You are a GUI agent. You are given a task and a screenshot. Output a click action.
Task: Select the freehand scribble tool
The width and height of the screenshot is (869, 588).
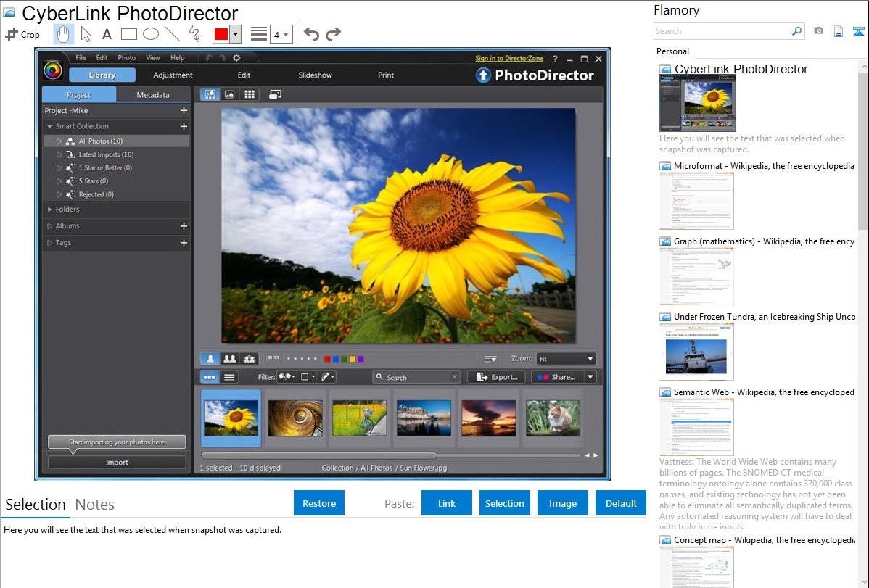194,34
